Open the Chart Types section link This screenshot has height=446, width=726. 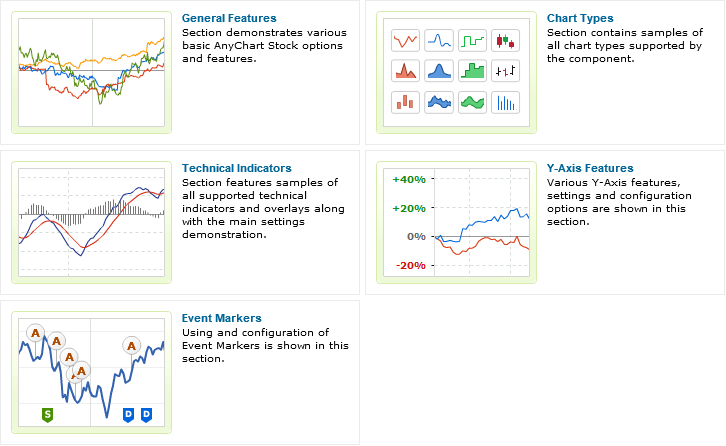click(x=580, y=18)
